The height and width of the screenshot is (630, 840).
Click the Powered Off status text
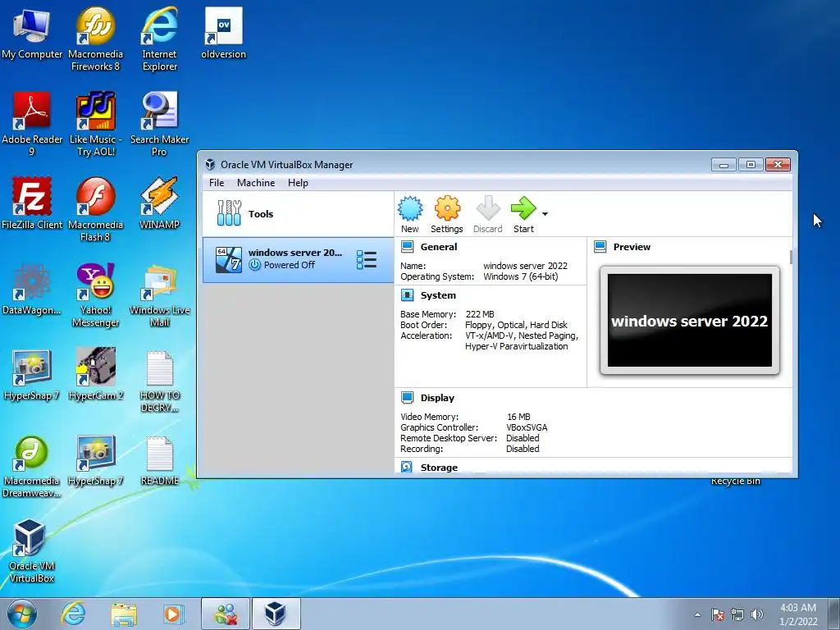(290, 265)
